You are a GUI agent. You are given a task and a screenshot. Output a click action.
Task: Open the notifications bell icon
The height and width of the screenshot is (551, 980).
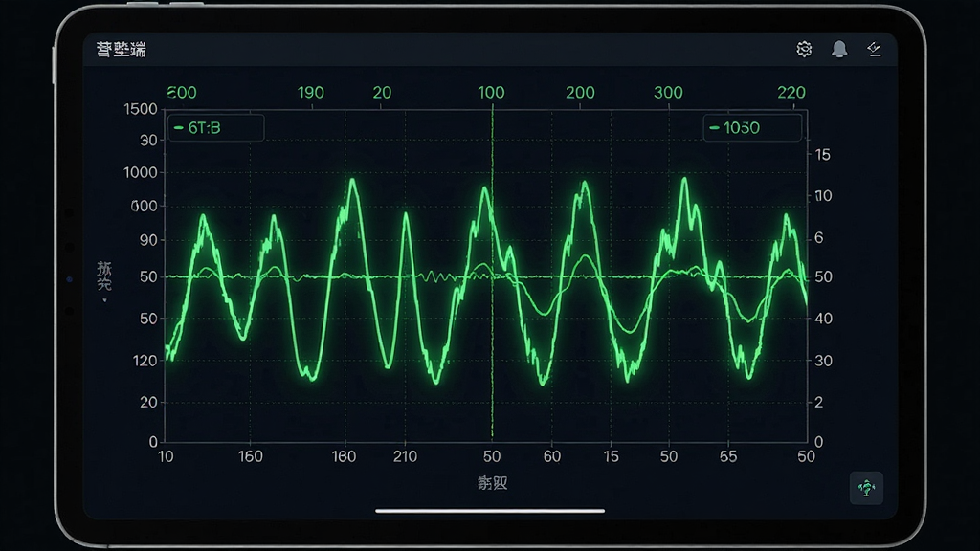click(x=839, y=50)
